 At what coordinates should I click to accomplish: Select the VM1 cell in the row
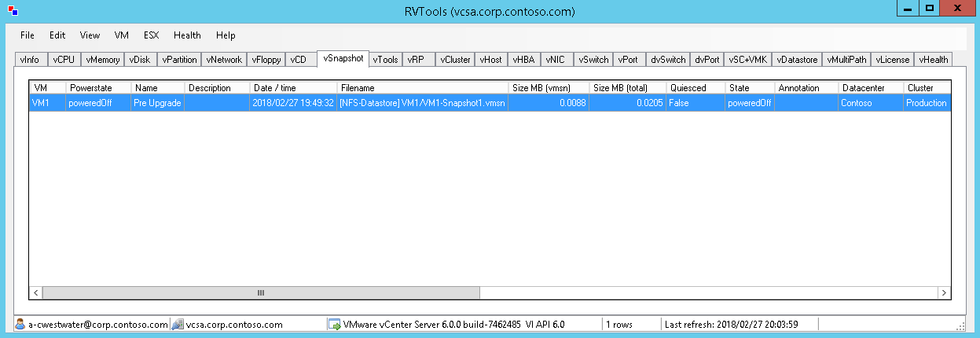[47, 103]
